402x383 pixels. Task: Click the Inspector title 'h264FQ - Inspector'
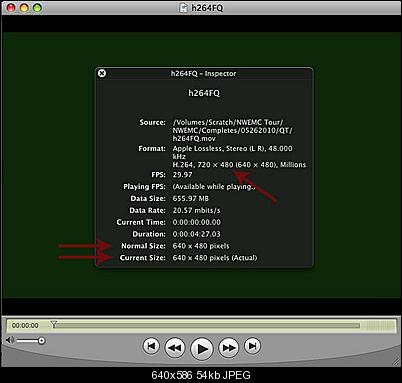pos(203,73)
